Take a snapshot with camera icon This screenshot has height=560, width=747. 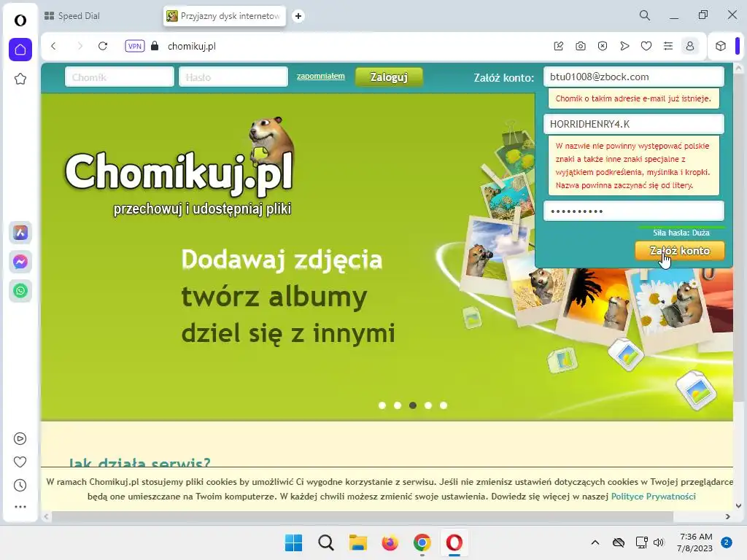(581, 46)
